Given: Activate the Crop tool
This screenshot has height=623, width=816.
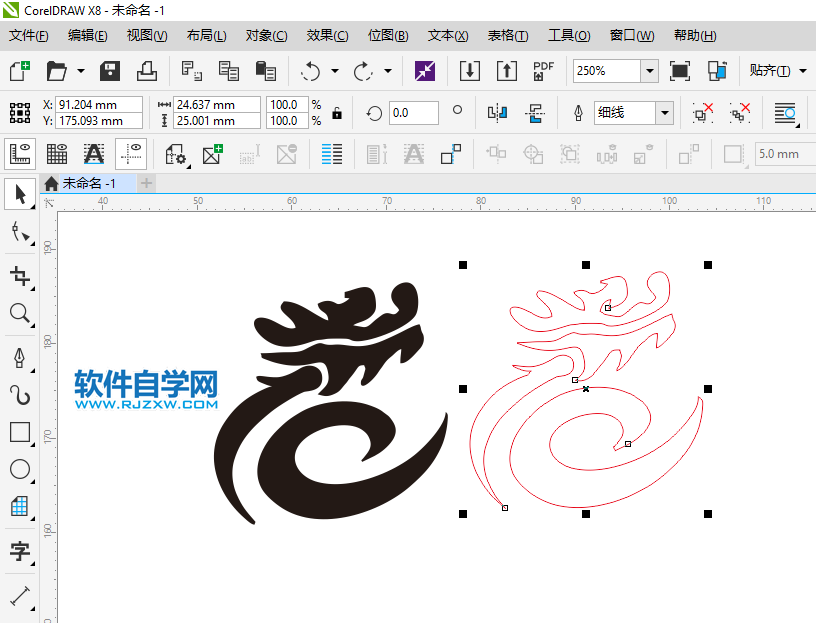Looking at the screenshot, I should pyautogui.click(x=19, y=277).
